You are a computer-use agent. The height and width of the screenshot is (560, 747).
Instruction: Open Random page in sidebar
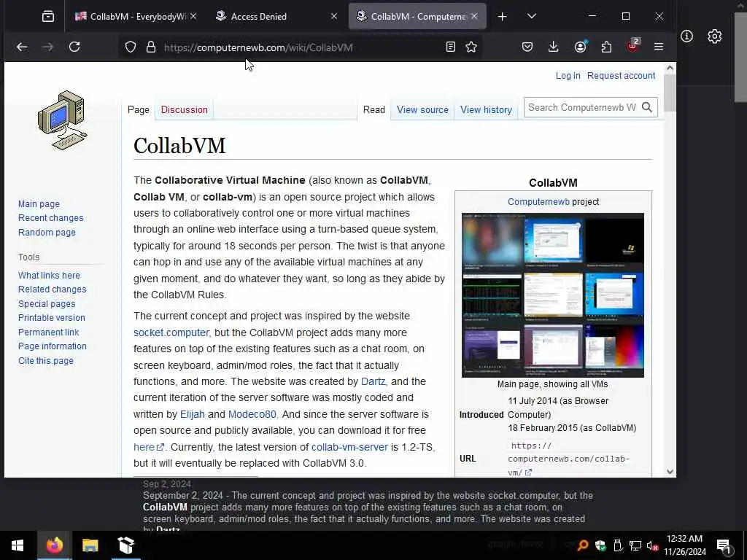47,233
